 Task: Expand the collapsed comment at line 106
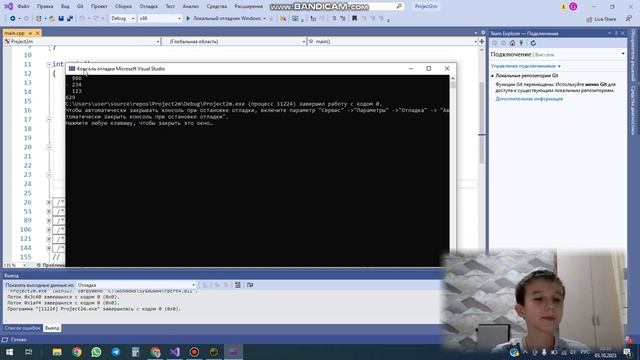pyautogui.click(x=49, y=230)
